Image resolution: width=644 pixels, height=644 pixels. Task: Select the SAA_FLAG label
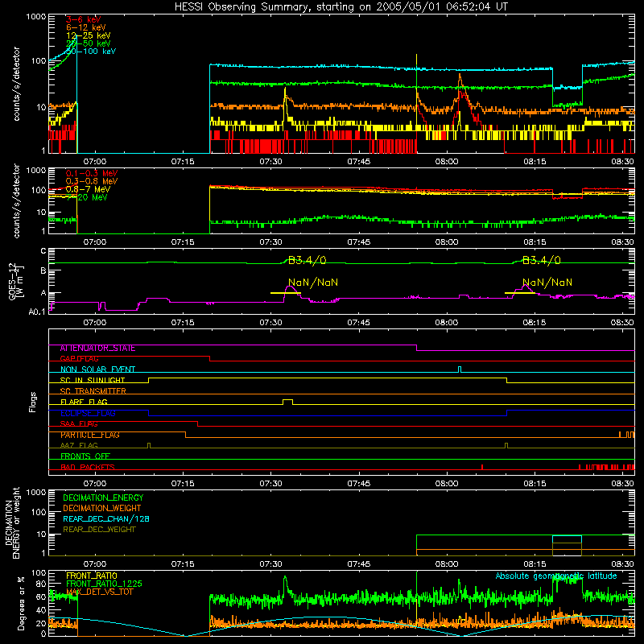click(x=79, y=424)
